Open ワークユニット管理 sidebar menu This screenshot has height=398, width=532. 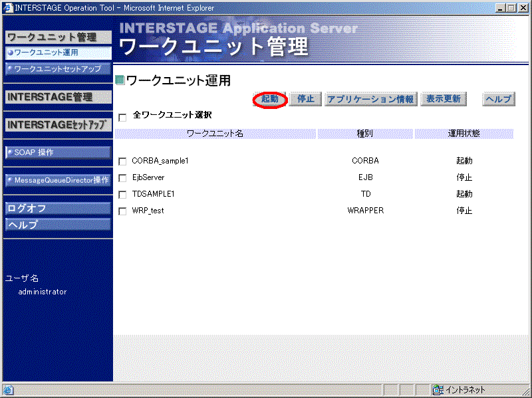click(x=57, y=37)
